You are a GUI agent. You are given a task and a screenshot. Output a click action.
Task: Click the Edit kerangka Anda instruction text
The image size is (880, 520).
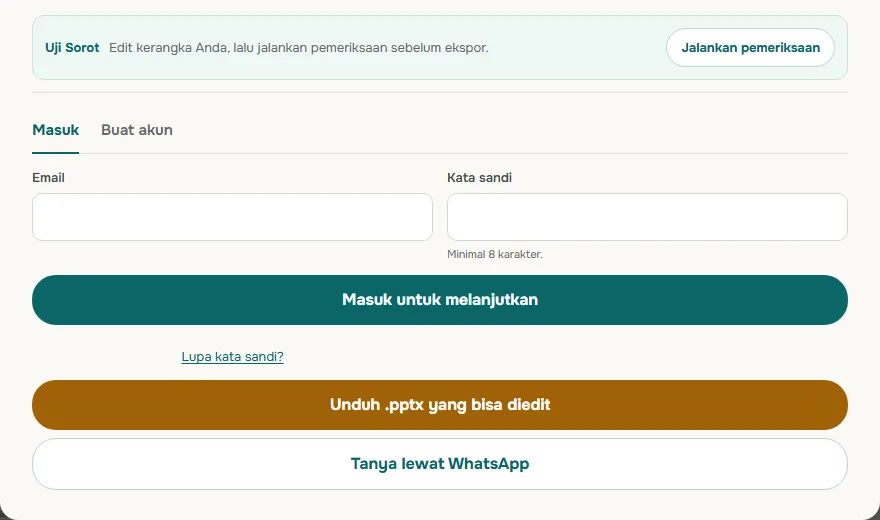(299, 48)
